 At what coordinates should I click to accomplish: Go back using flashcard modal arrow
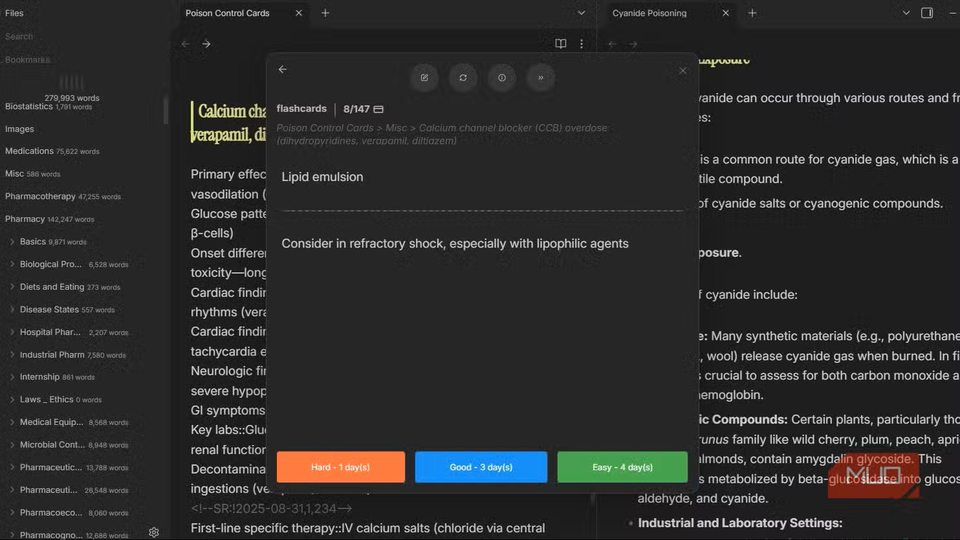(x=282, y=70)
